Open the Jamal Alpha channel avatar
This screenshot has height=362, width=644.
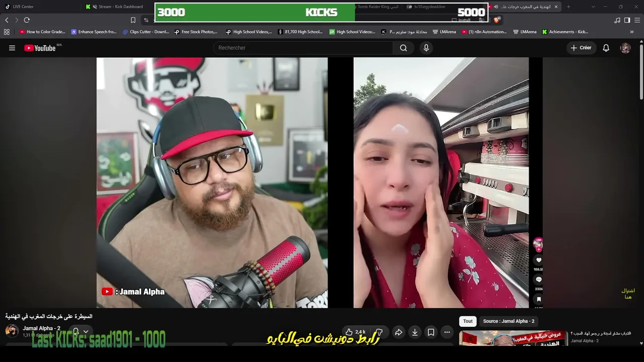coord(12,331)
